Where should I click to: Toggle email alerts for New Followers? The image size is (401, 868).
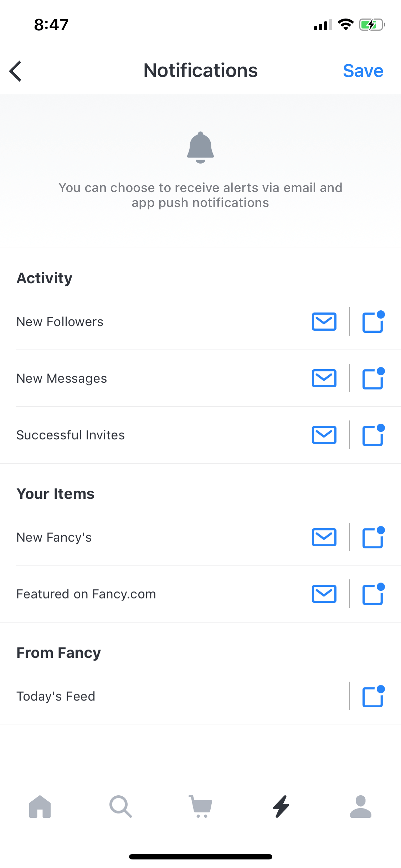point(324,321)
